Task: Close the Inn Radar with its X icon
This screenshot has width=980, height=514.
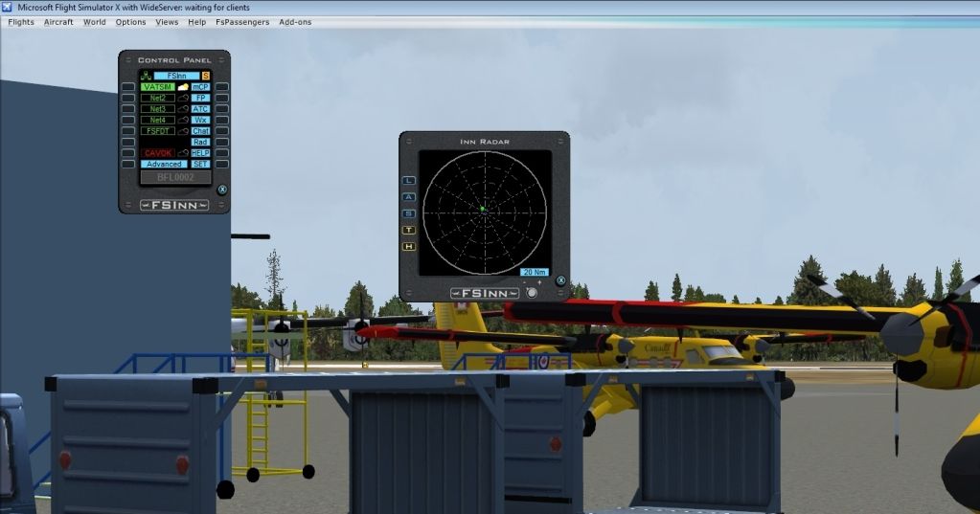Action: tap(560, 280)
